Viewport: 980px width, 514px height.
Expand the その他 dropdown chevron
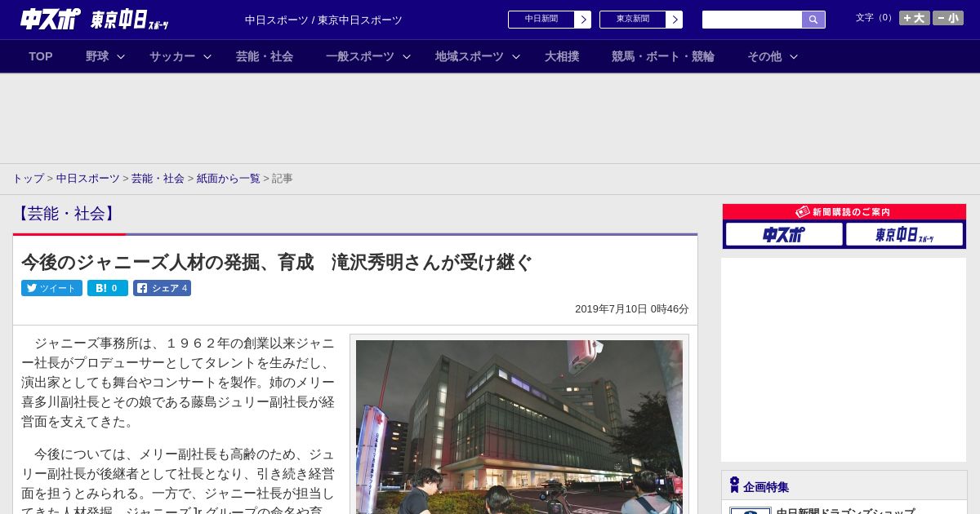coord(794,56)
